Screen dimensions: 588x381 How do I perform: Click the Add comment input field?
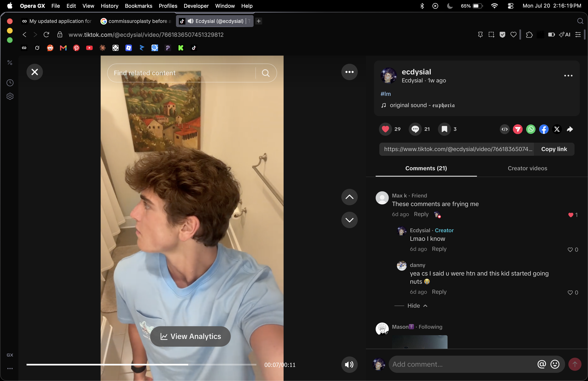coord(462,364)
